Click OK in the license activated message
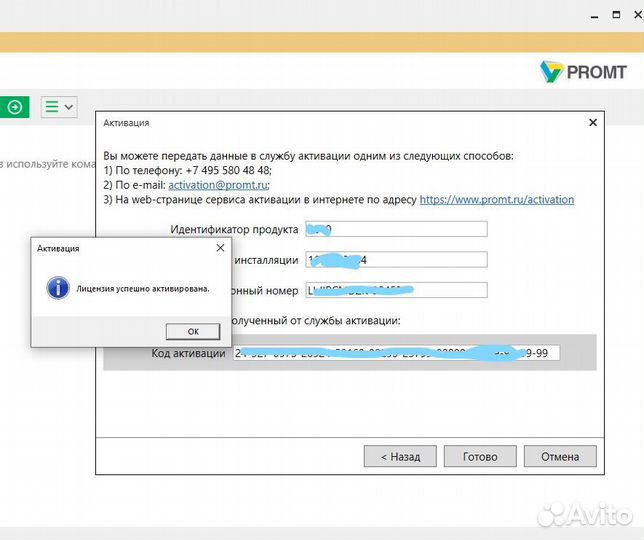The image size is (644, 540). coord(193,331)
